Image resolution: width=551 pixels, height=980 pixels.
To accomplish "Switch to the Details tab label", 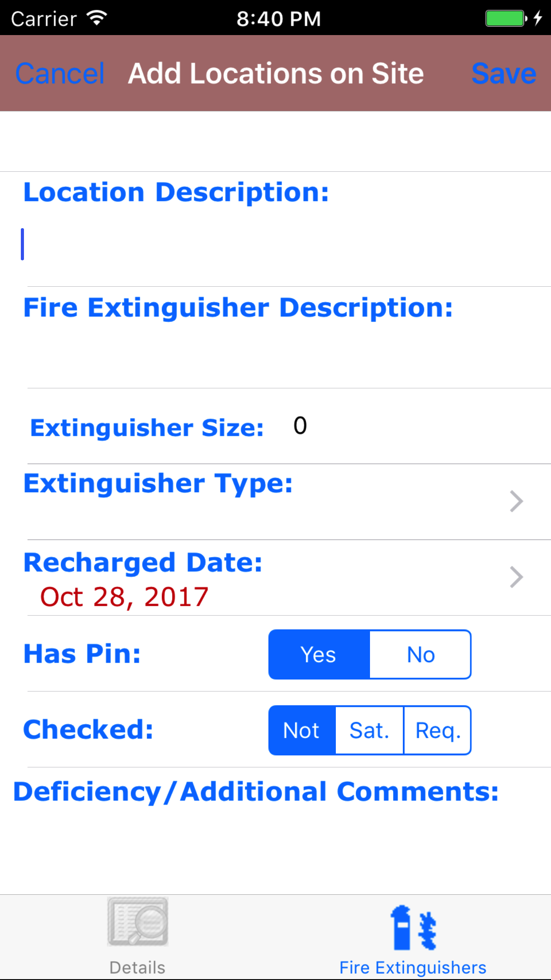I will 138,968.
